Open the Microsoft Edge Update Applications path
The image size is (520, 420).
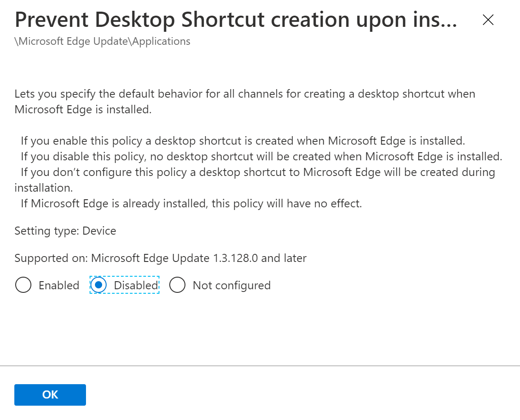102,41
